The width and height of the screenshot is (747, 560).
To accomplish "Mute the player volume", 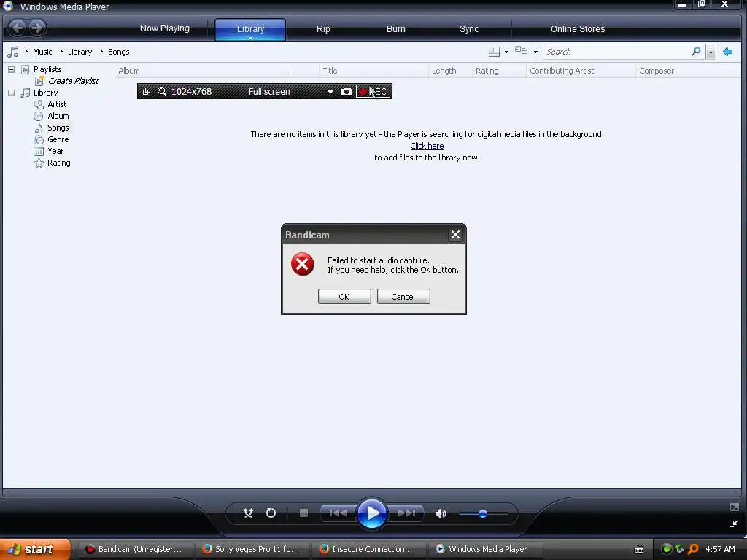I will (441, 513).
